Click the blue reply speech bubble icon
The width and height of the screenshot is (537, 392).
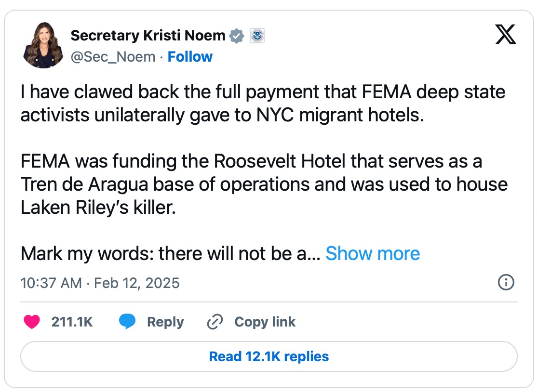(x=127, y=322)
